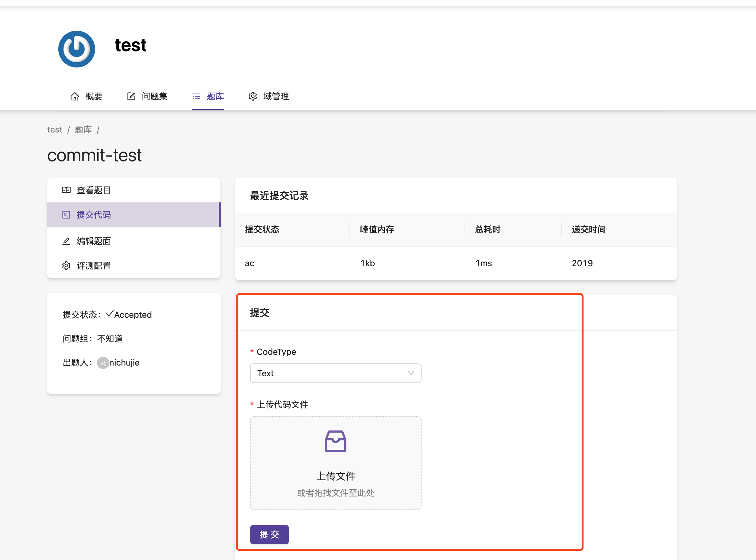Click the home icon next to 概要
This screenshot has height=560, width=756.
coord(75,96)
